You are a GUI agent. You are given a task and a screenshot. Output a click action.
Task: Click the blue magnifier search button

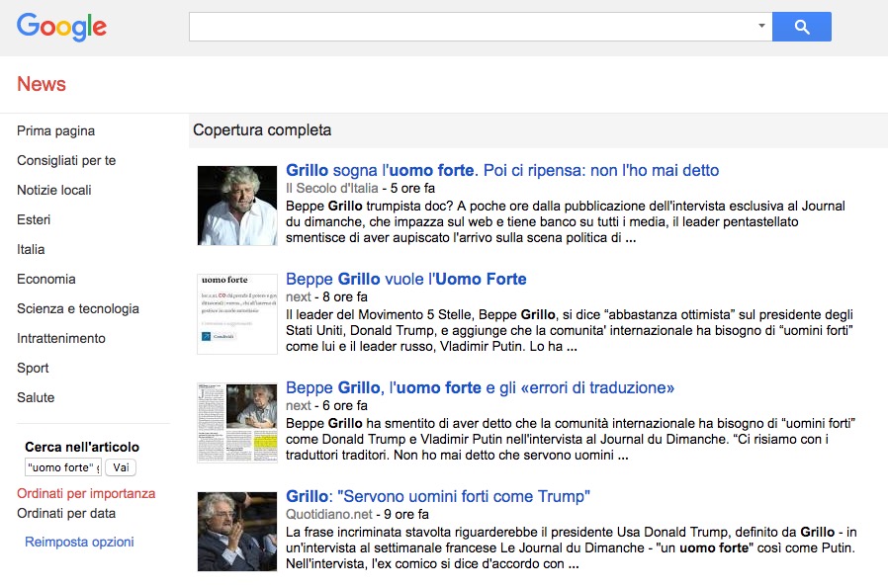coord(801,27)
